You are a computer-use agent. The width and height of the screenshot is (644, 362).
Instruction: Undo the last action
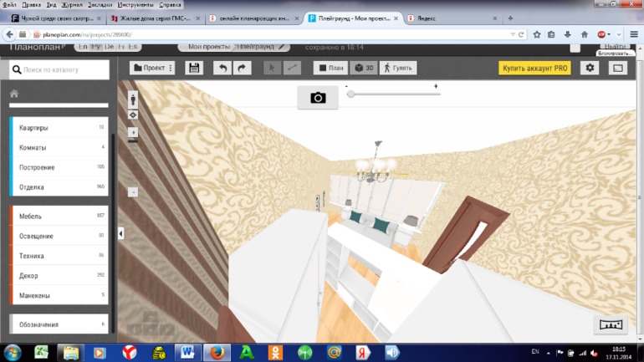point(222,68)
